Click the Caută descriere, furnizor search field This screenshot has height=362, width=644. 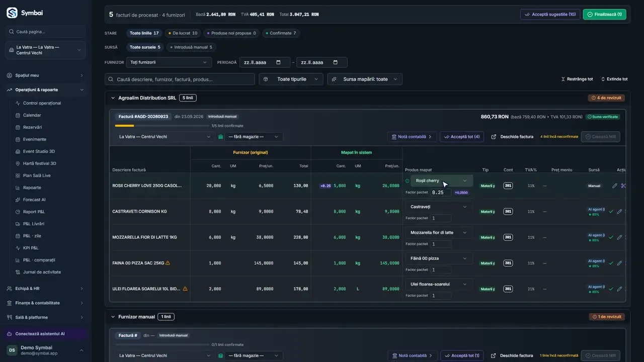[x=180, y=79]
